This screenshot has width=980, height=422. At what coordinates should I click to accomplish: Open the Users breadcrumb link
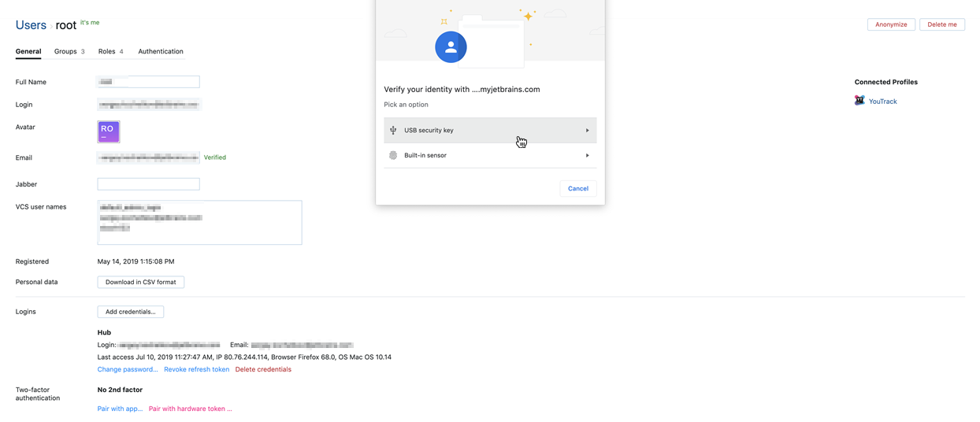pos(32,25)
